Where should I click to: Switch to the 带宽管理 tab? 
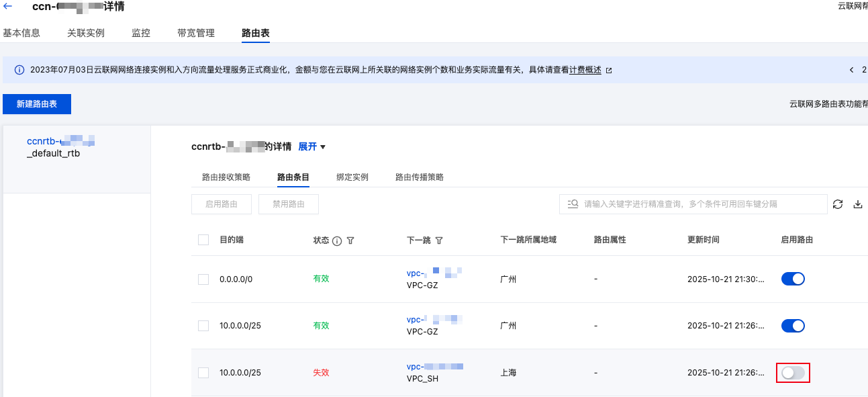click(x=196, y=33)
